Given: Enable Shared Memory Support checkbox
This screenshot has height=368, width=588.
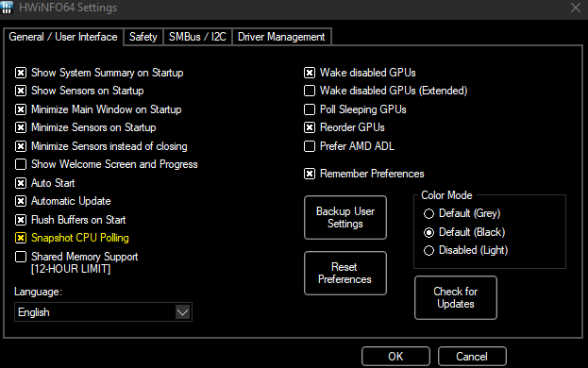Looking at the screenshot, I should (21, 257).
